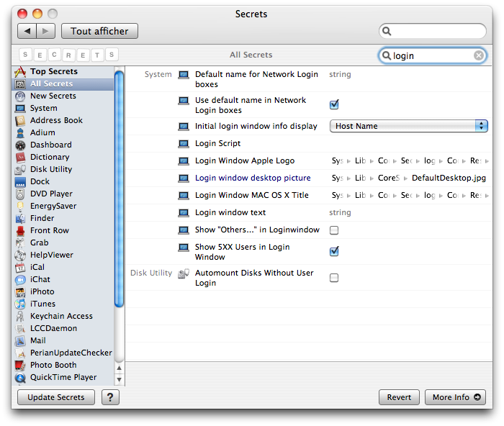The image size is (504, 426).
Task: Clear the login search with X icon
Action: tap(479, 55)
